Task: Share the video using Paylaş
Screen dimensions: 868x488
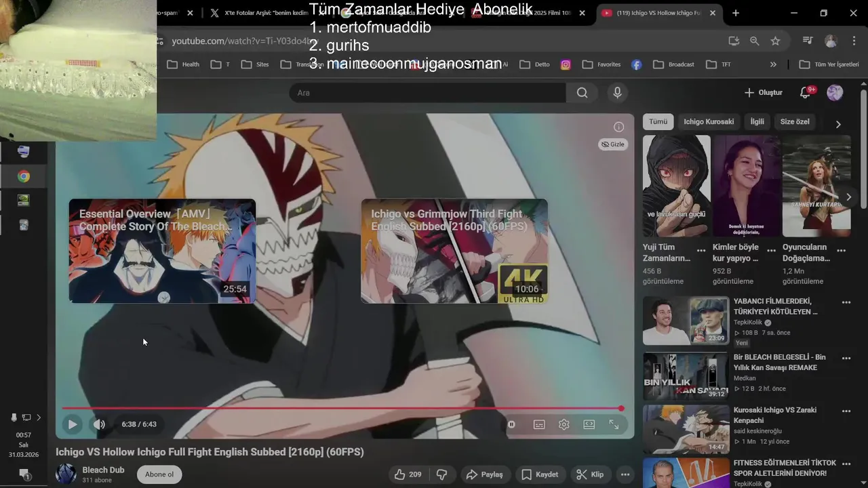Action: [485, 474]
